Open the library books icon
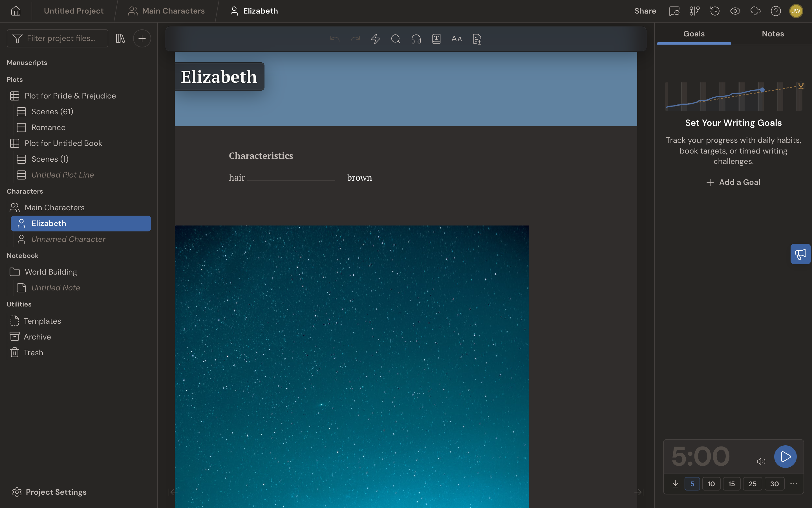The width and height of the screenshot is (812, 508). click(x=120, y=38)
